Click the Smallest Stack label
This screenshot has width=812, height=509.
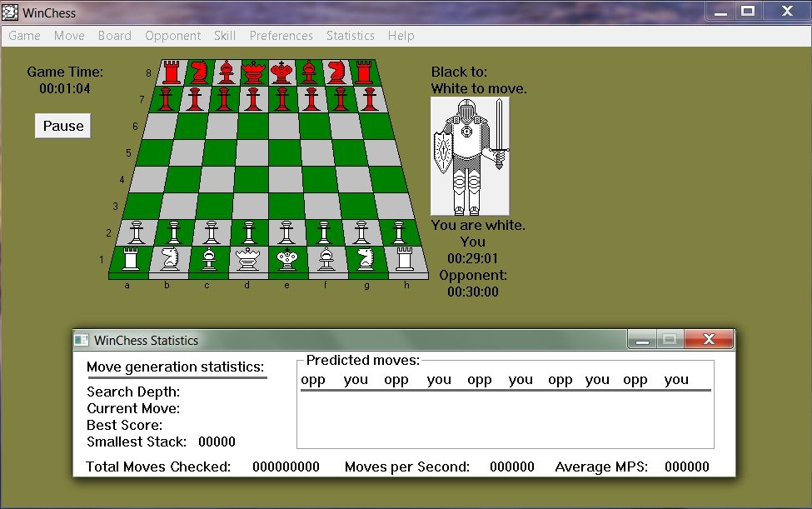click(137, 442)
